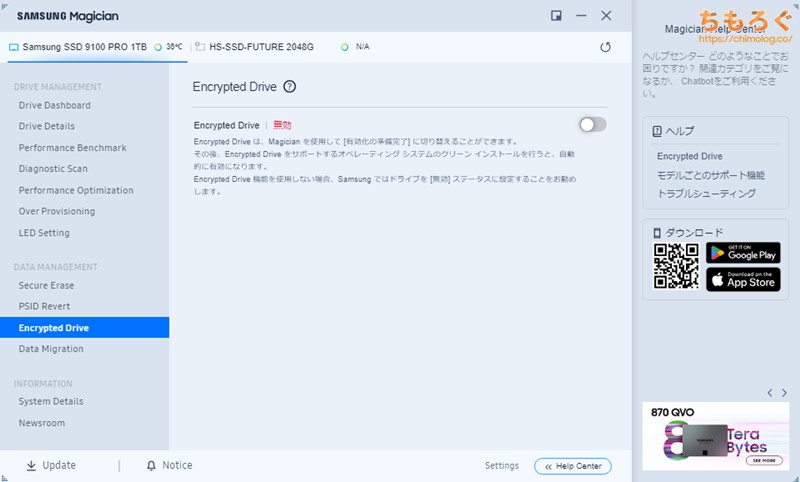Open LED Setting
The height and width of the screenshot is (482, 800).
(x=44, y=233)
